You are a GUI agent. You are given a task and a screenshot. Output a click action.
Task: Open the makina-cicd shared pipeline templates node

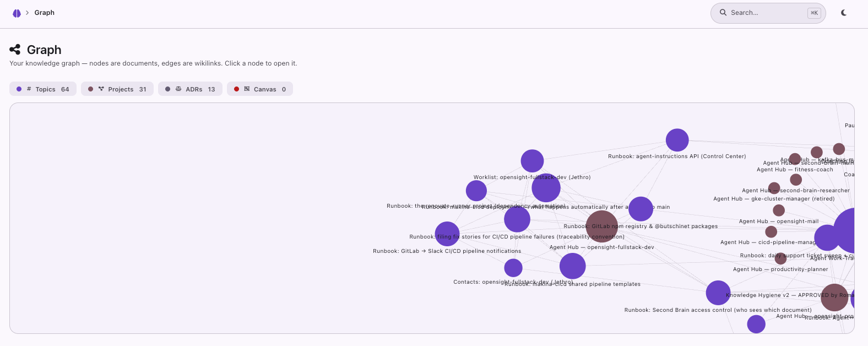pos(572,266)
